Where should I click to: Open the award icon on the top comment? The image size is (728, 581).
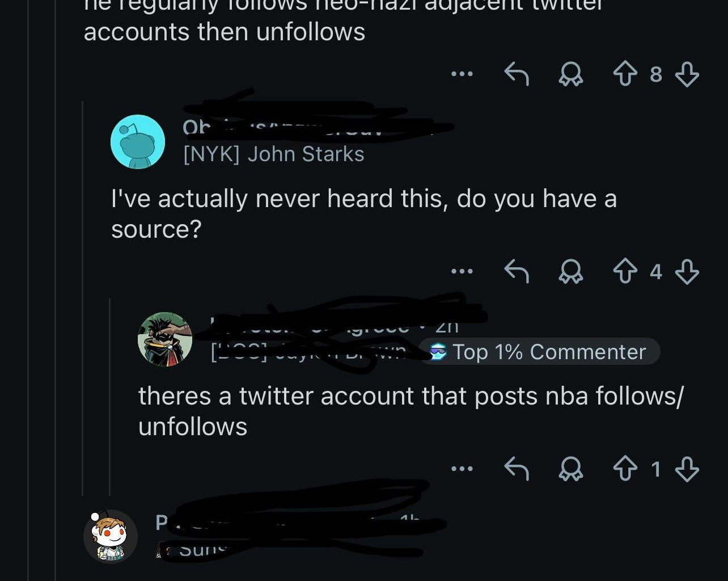[x=572, y=74]
